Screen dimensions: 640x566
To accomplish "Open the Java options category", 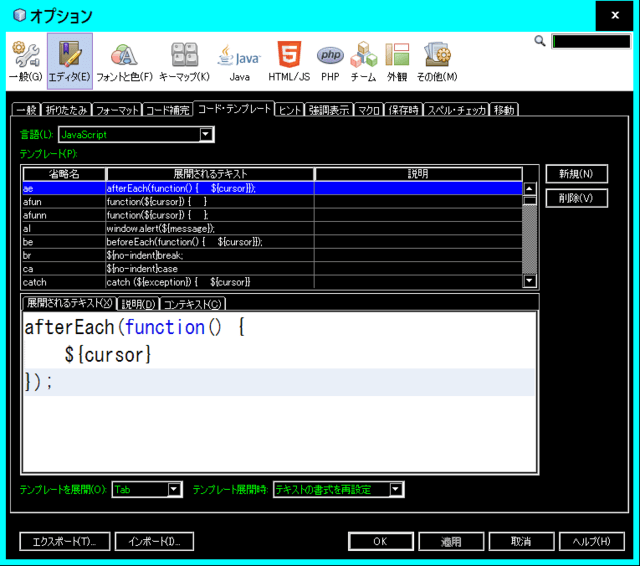I will pos(239,60).
